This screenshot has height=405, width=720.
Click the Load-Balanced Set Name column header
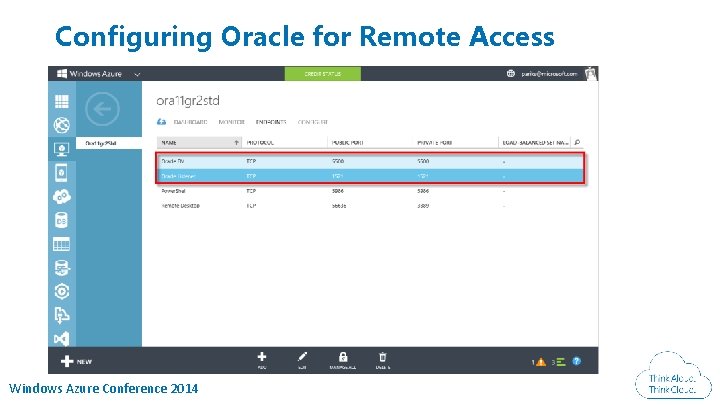[x=535, y=143]
